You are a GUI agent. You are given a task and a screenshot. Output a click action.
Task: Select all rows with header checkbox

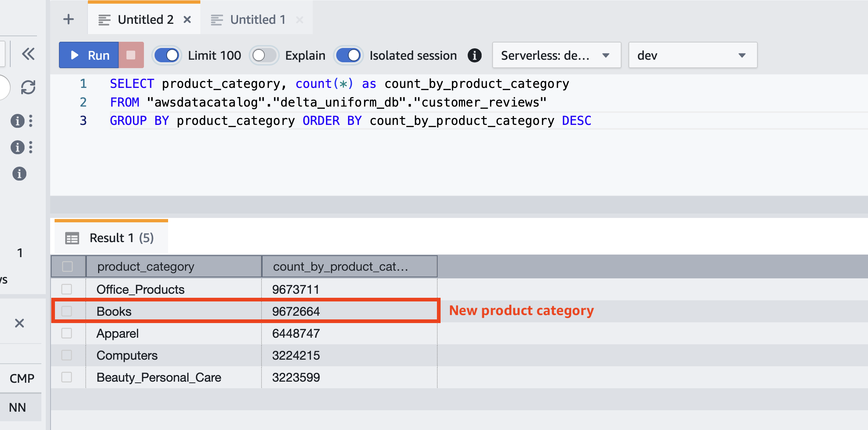click(x=67, y=267)
